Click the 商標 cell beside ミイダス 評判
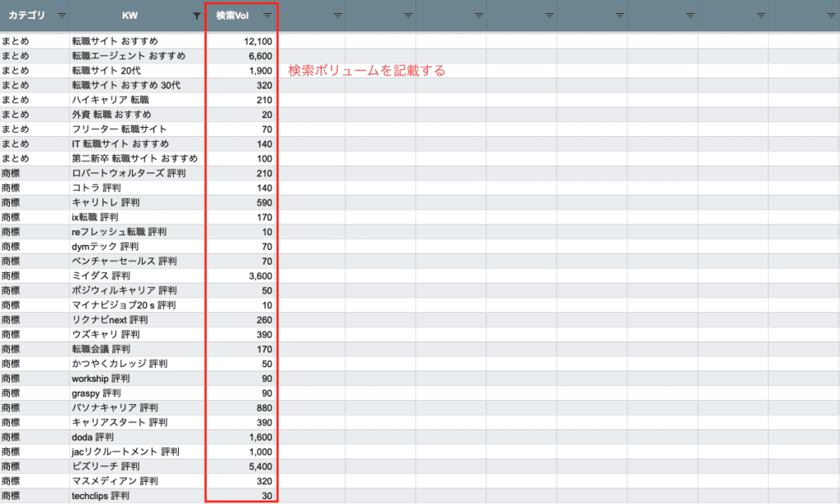The height and width of the screenshot is (504, 840). 34,276
